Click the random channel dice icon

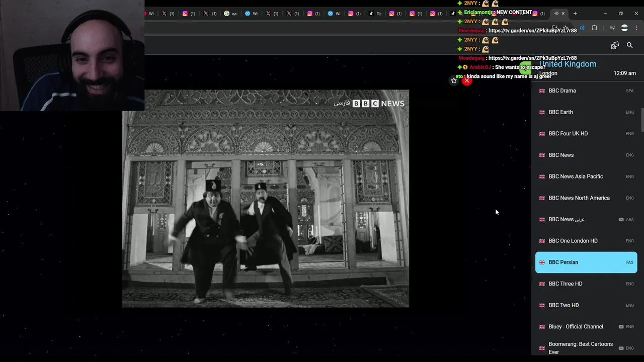pyautogui.click(x=615, y=45)
